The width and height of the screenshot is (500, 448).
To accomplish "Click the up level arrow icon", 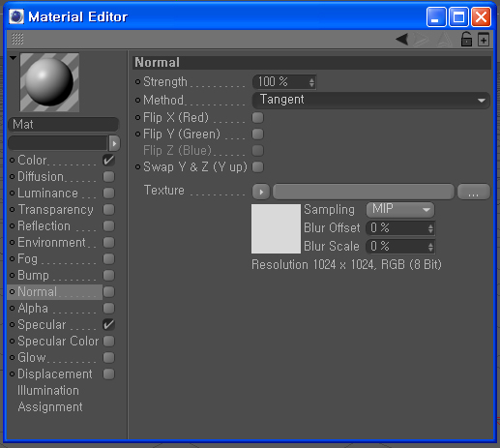I will click(445, 40).
